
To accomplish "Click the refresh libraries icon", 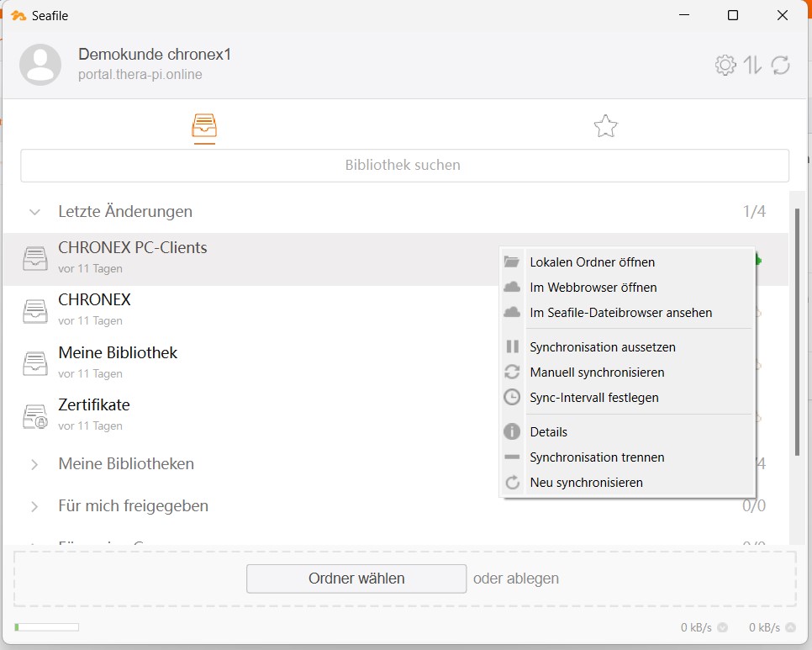I will click(780, 66).
